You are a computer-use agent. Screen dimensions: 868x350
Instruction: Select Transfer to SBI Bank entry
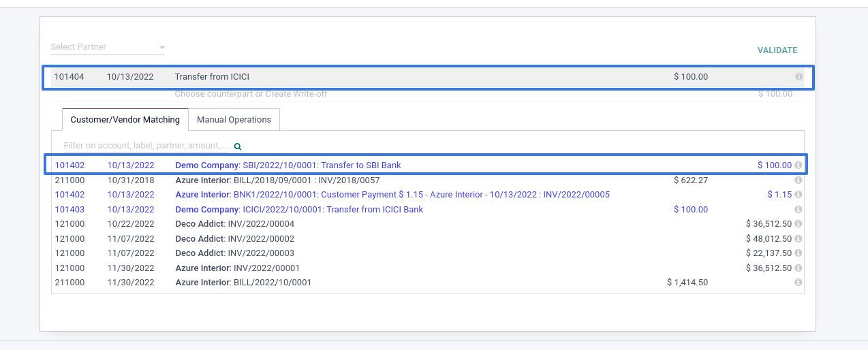click(x=322, y=165)
